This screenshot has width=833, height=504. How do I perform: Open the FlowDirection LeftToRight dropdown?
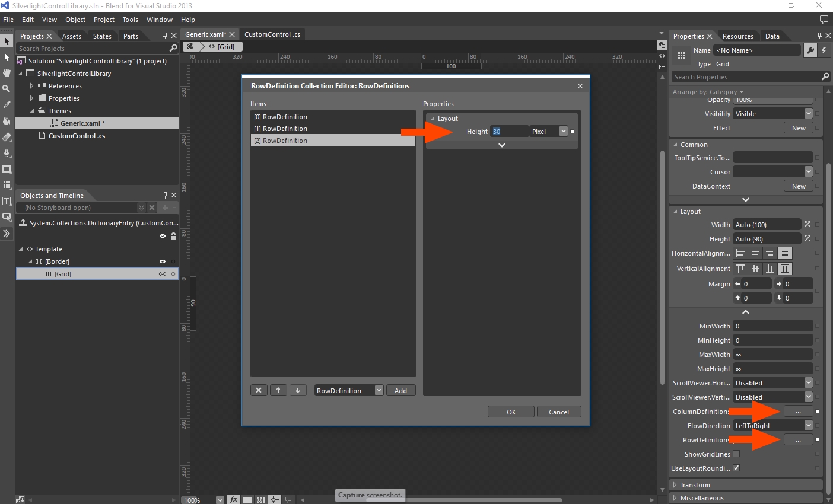click(808, 426)
